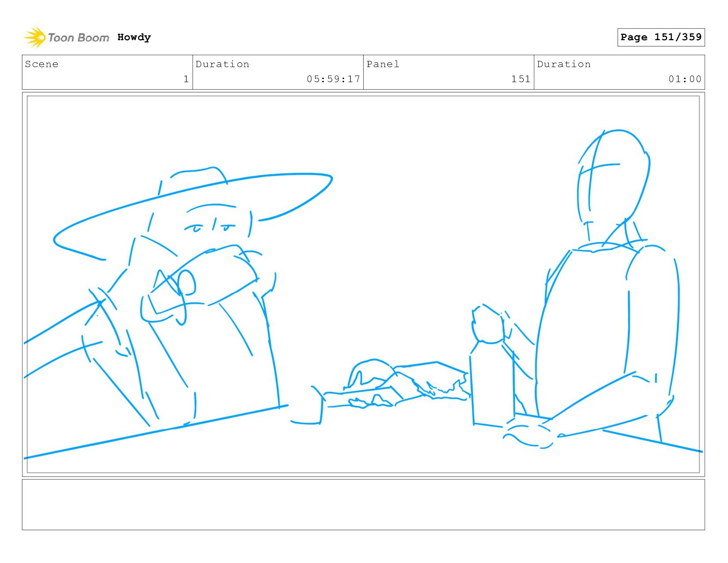The width and height of the screenshot is (728, 563).
Task: Click the 'Page 151/359' page indicator box
Action: 661,37
